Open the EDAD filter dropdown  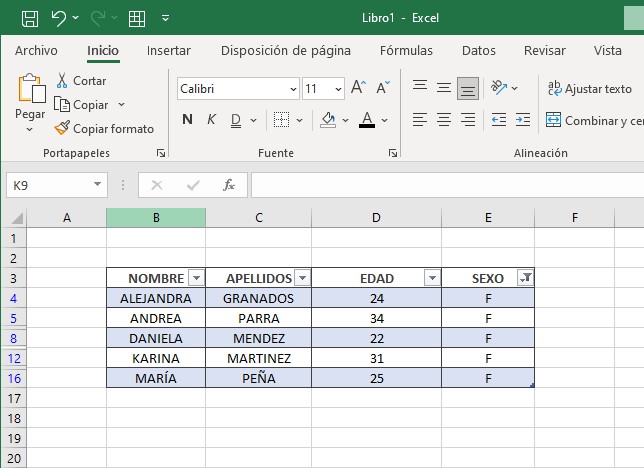click(432, 278)
